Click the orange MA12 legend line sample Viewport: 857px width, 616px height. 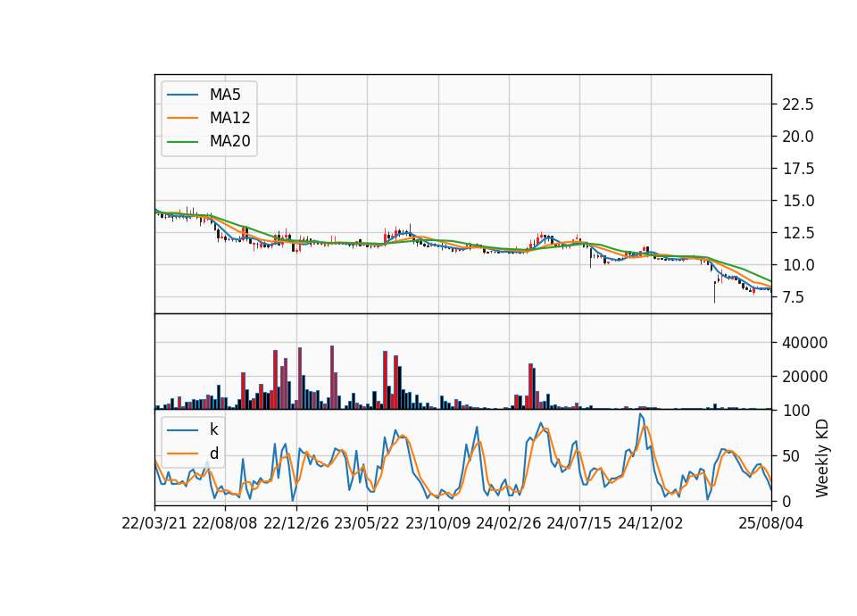point(182,118)
